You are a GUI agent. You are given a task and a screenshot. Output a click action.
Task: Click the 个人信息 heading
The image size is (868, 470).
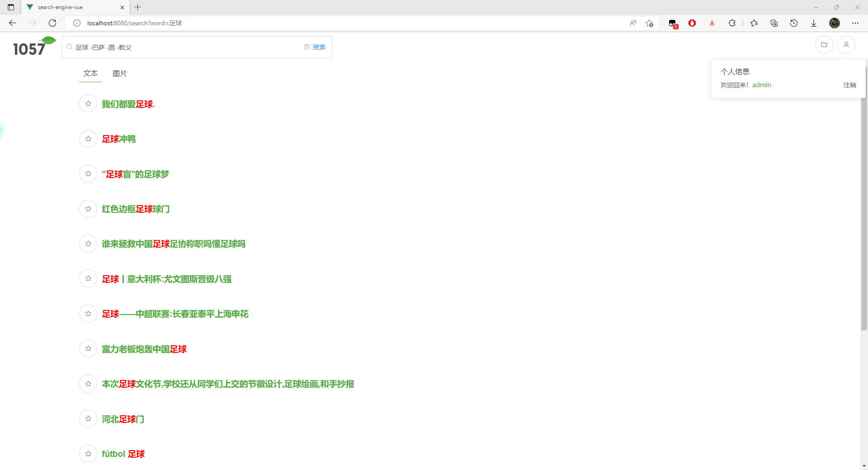(x=735, y=71)
